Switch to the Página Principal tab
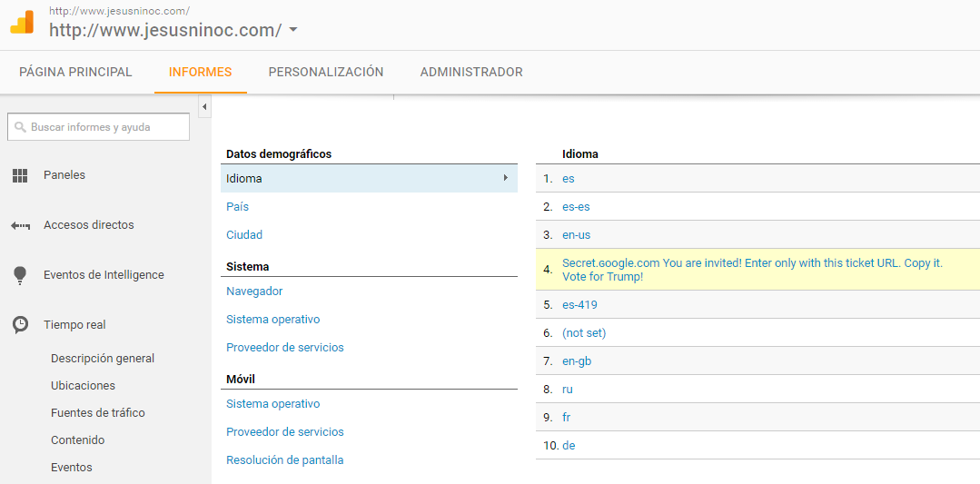Image resolution: width=980 pixels, height=484 pixels. [75, 72]
